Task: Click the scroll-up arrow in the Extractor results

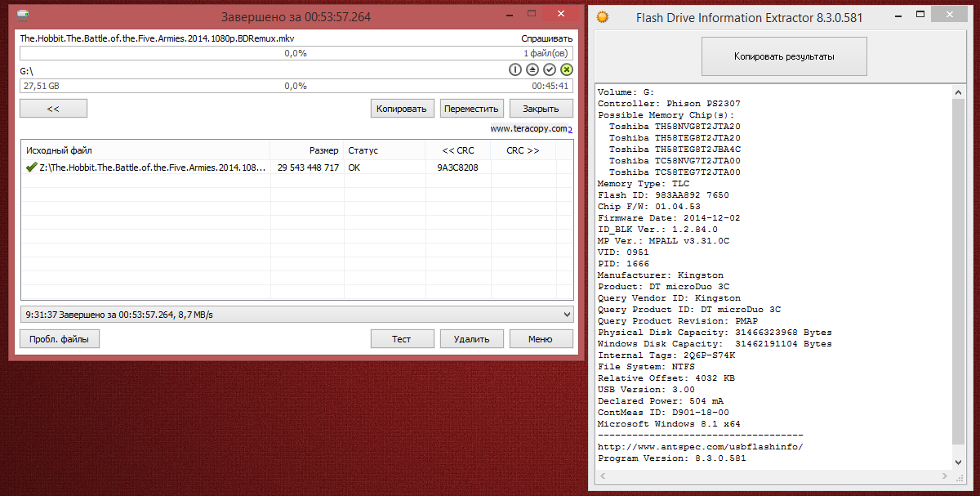Action: 960,92
